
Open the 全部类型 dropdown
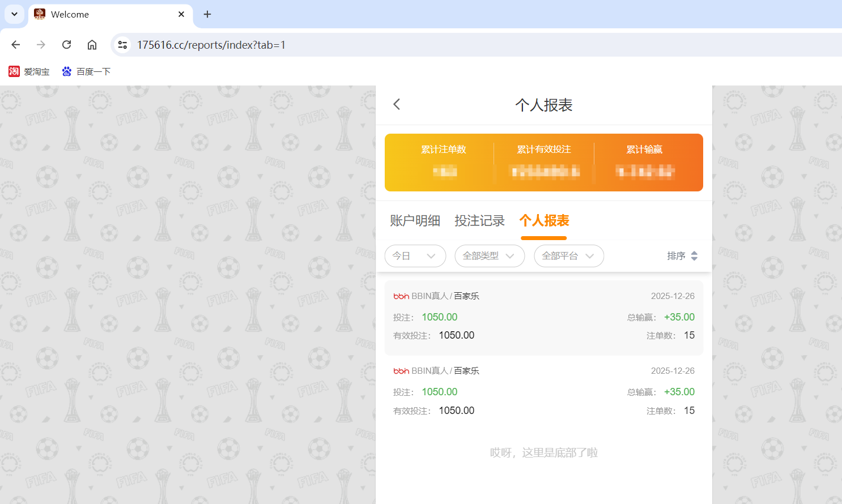[489, 255]
